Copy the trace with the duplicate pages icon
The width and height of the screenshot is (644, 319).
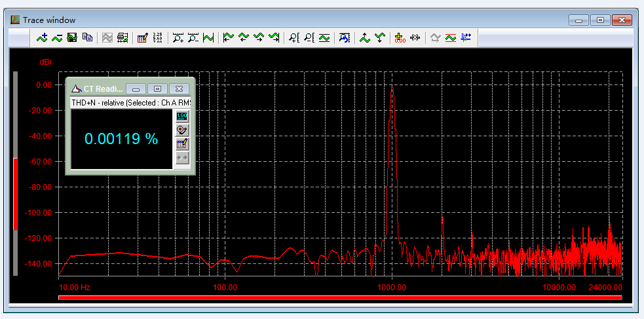(x=87, y=38)
